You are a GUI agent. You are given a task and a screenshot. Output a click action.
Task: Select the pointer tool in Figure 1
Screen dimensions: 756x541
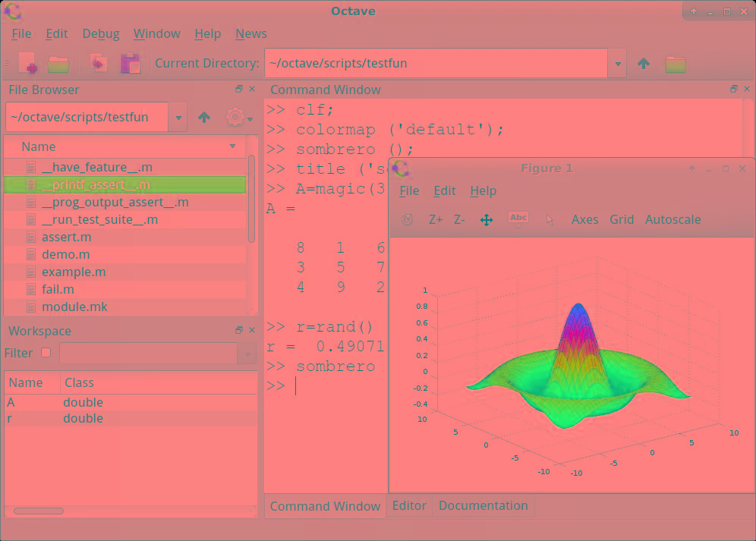(x=550, y=220)
